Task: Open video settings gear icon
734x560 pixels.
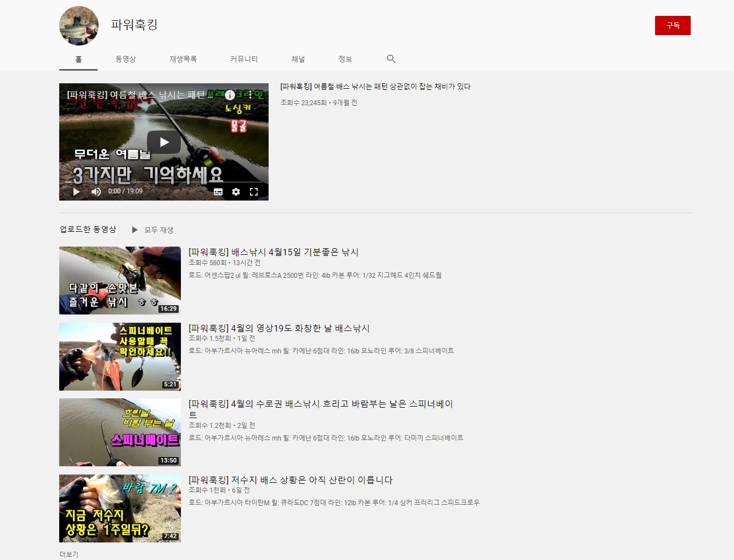Action: click(236, 192)
